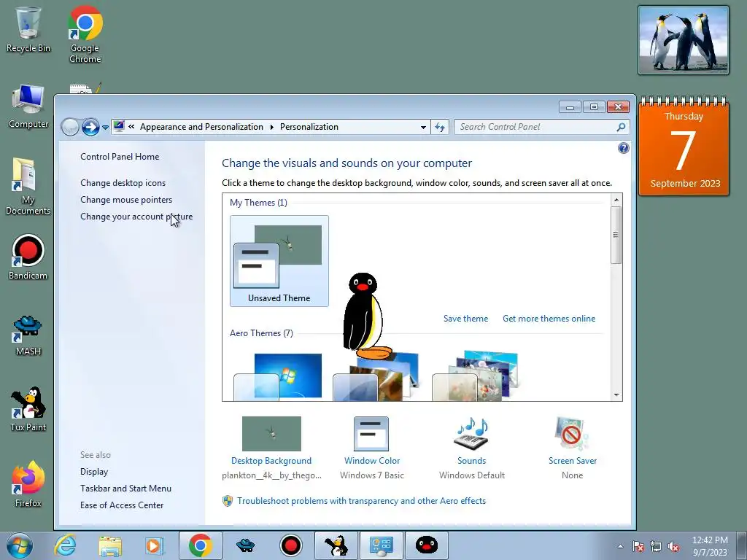The width and height of the screenshot is (747, 560).
Task: Switch to MASH taskbar button
Action: 245,545
